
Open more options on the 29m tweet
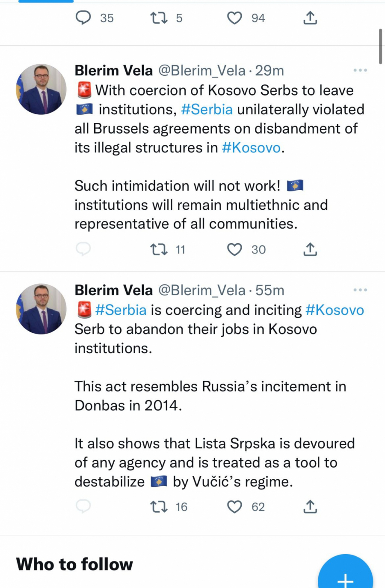(x=360, y=70)
